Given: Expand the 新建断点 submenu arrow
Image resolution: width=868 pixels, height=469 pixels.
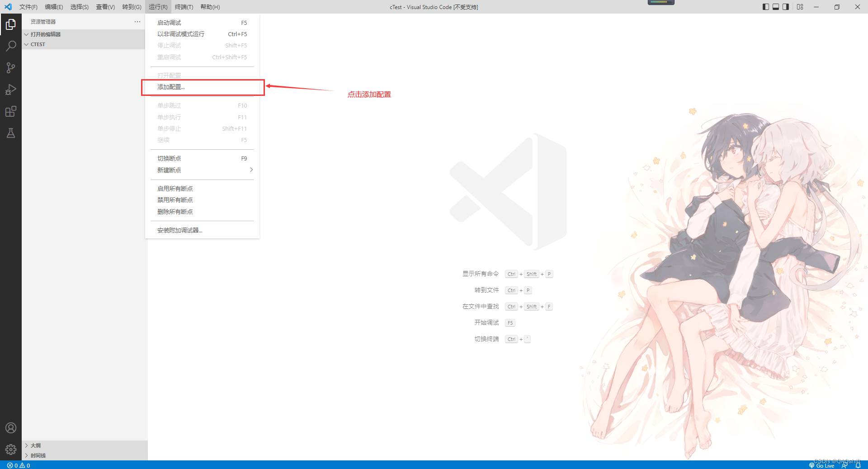Looking at the screenshot, I should (251, 170).
